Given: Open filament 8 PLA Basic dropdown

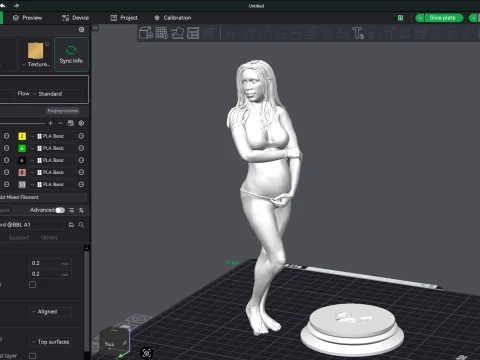Looking at the screenshot, I should tap(51, 172).
